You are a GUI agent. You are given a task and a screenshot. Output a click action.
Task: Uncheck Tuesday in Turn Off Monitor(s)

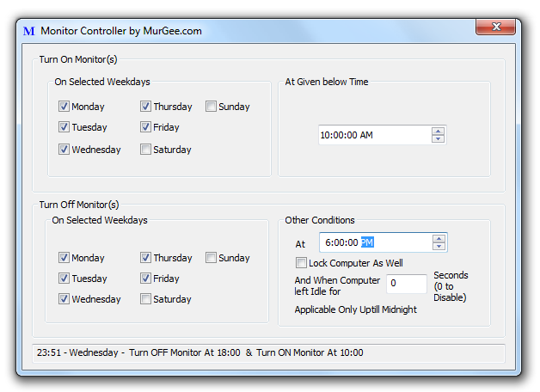(64, 278)
